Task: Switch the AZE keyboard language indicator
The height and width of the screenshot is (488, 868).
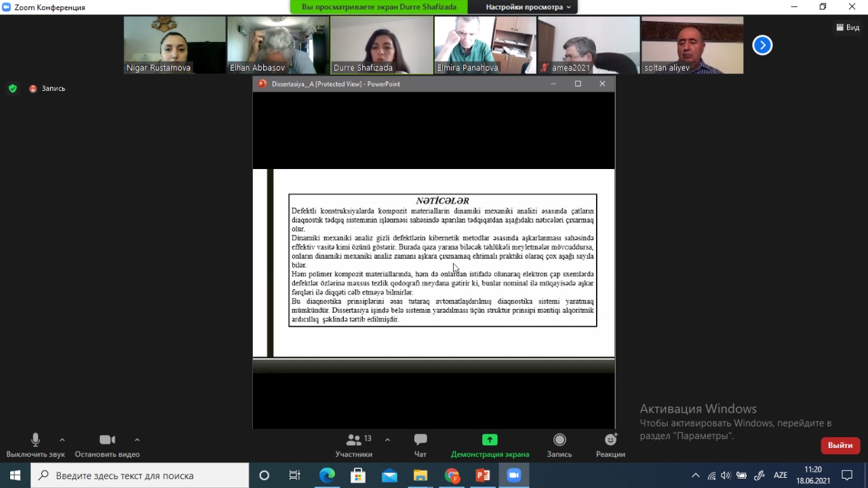Action: tap(781, 475)
